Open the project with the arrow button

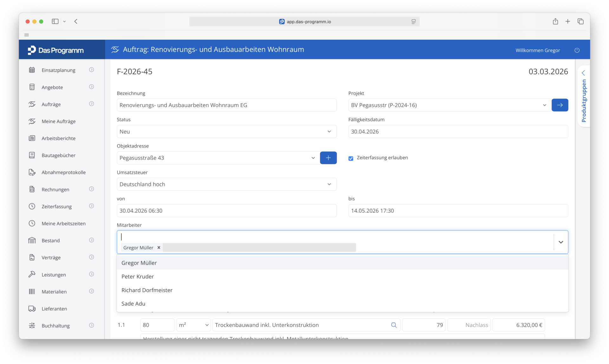pos(560,105)
